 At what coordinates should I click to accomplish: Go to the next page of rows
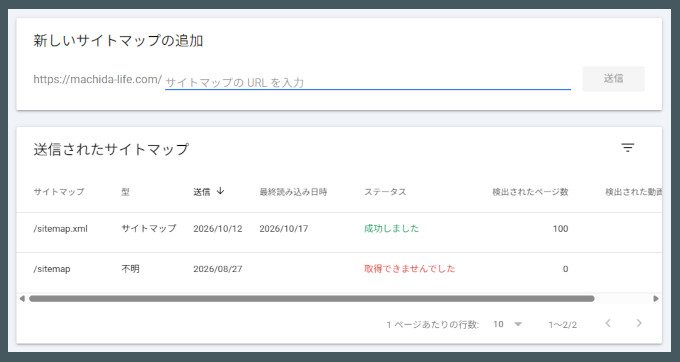click(639, 323)
